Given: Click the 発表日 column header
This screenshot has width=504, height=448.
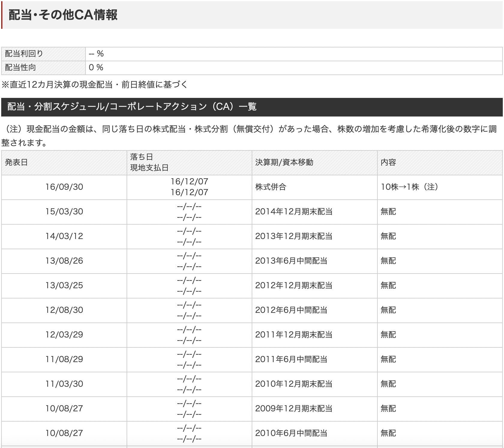Looking at the screenshot, I should pyautogui.click(x=64, y=162).
